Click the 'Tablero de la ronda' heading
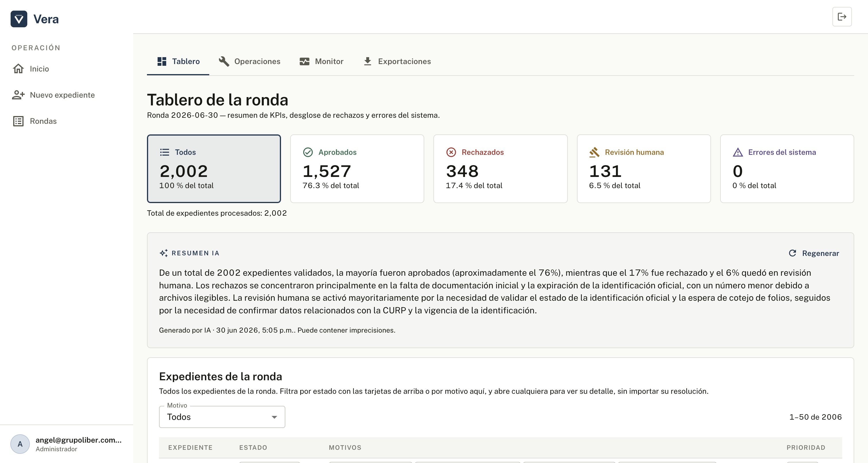Image resolution: width=868 pixels, height=463 pixels. tap(217, 100)
